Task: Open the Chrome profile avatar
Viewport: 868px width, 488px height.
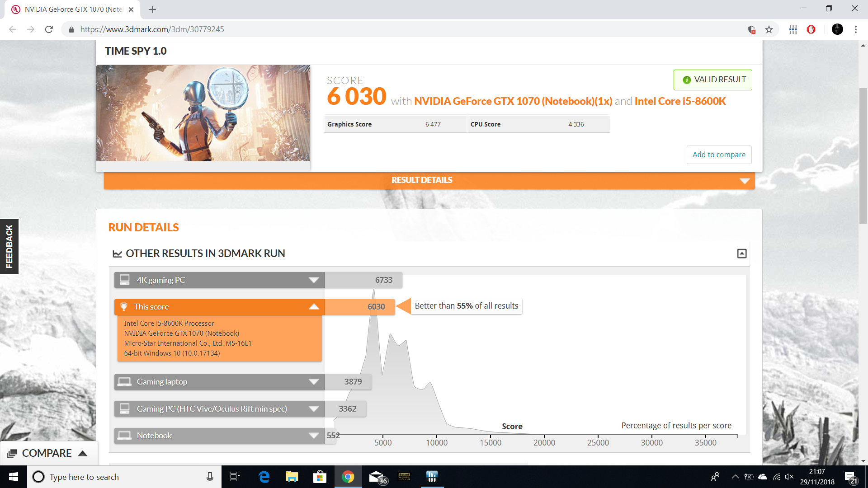Action: (837, 29)
